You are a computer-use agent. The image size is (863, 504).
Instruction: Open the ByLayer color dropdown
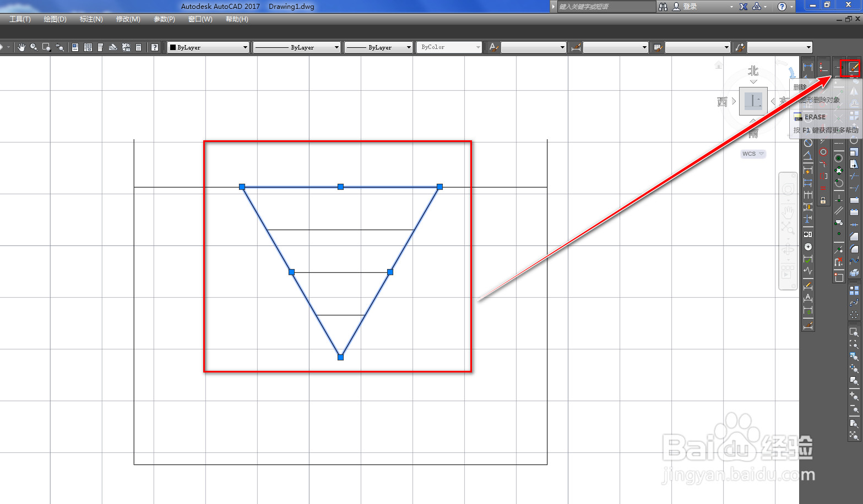point(208,47)
